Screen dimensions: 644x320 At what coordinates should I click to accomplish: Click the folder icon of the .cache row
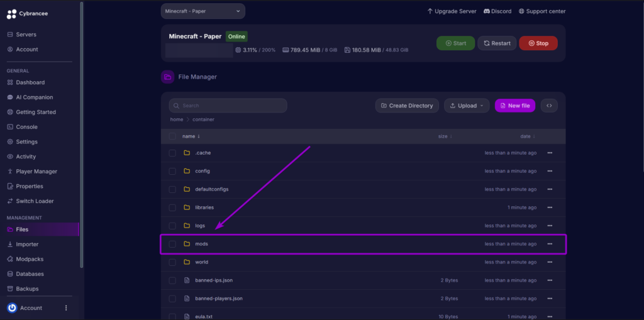pos(187,153)
